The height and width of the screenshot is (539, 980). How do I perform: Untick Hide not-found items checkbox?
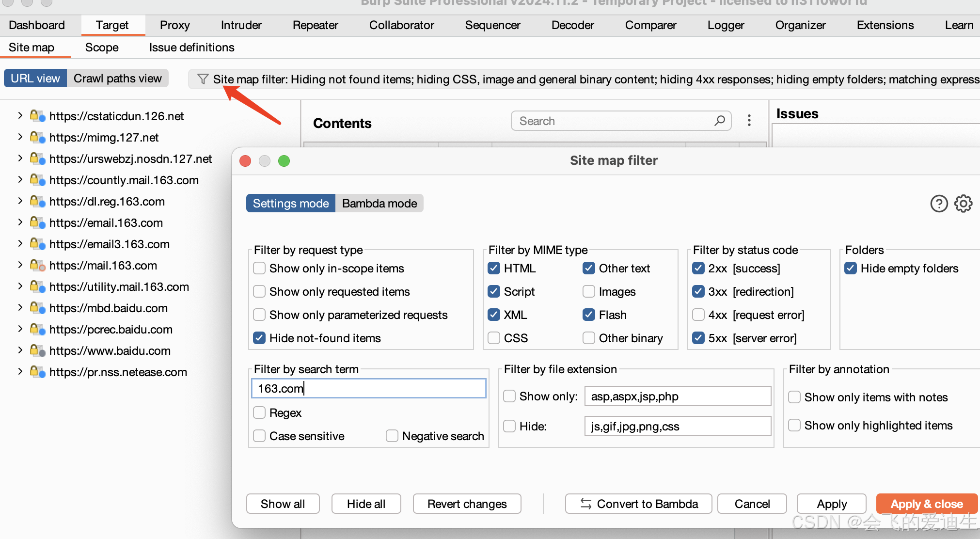pos(260,338)
